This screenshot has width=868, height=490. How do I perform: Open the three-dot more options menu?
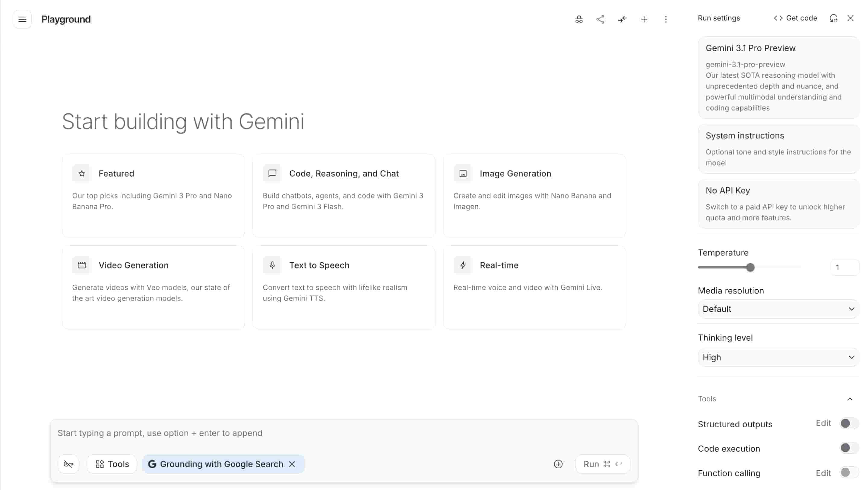pos(666,19)
